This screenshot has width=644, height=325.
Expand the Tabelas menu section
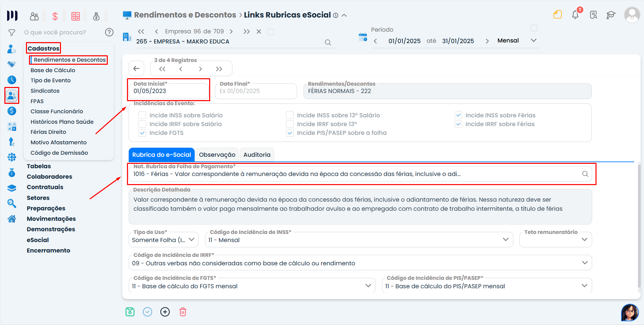pyautogui.click(x=39, y=166)
